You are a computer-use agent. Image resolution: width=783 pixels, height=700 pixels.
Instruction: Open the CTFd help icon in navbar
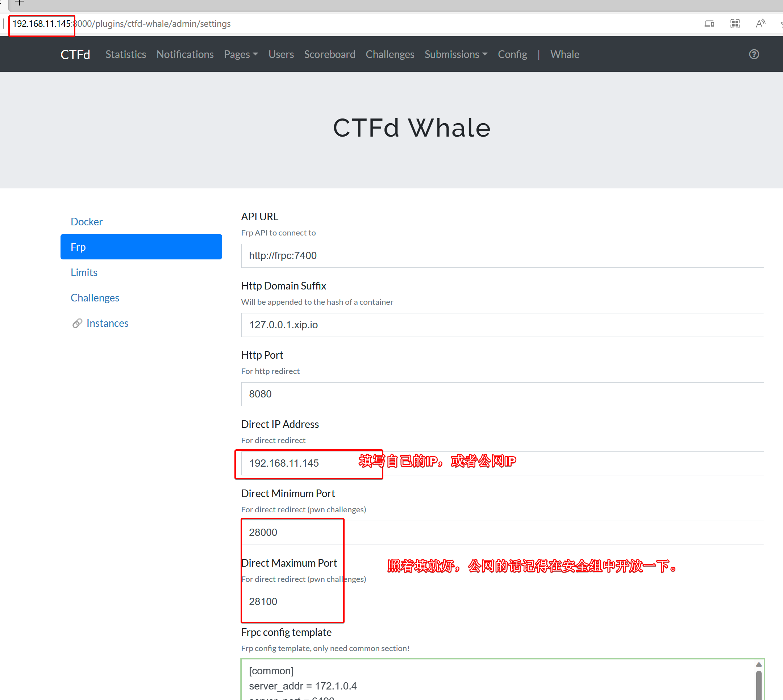(754, 54)
